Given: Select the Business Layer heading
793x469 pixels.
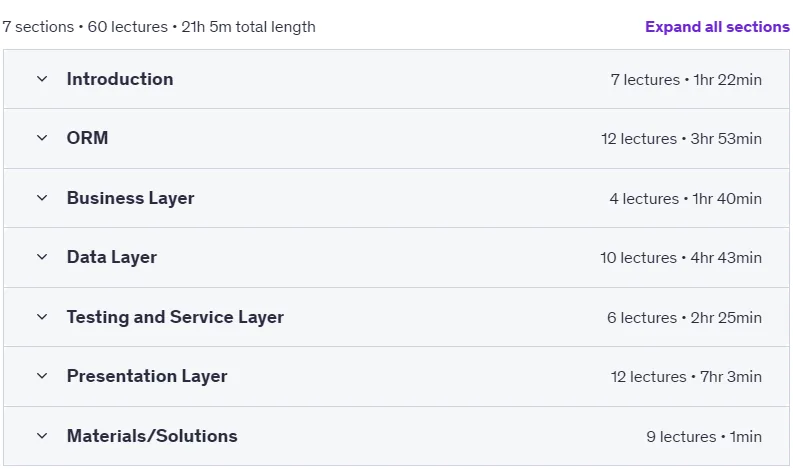Looking at the screenshot, I should [130, 198].
